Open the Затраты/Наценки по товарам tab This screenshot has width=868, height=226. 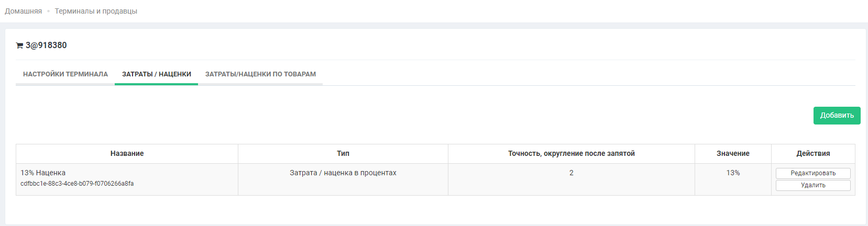pos(260,74)
